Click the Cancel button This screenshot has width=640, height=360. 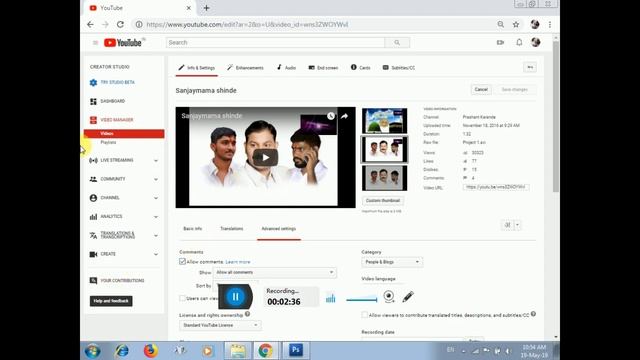coord(481,89)
